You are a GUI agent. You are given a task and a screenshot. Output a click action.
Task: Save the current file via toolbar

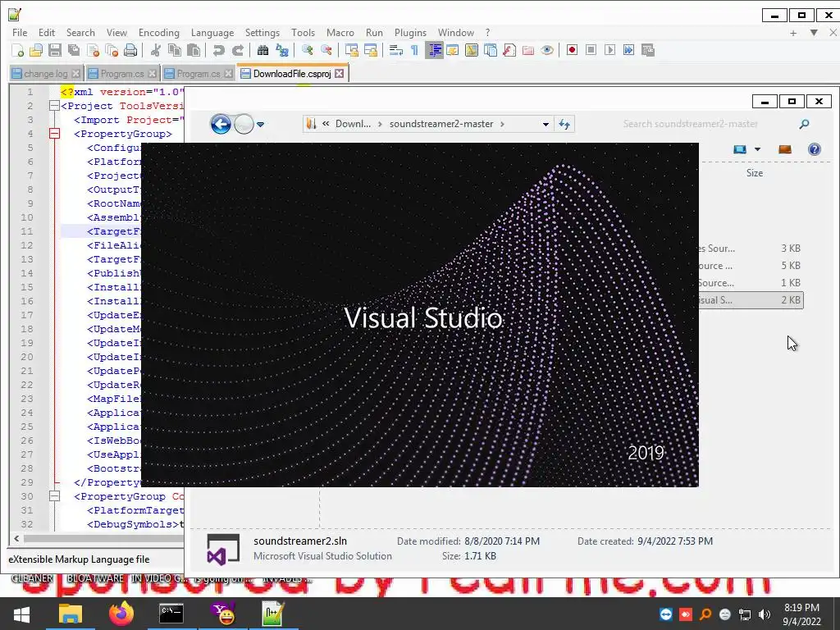click(x=55, y=50)
